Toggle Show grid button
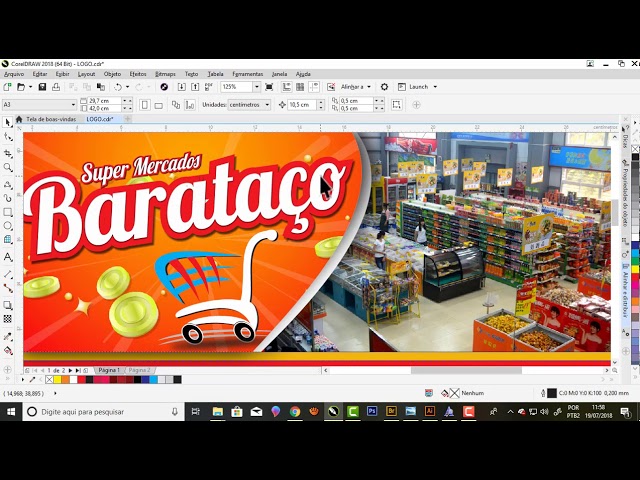 tap(300, 87)
